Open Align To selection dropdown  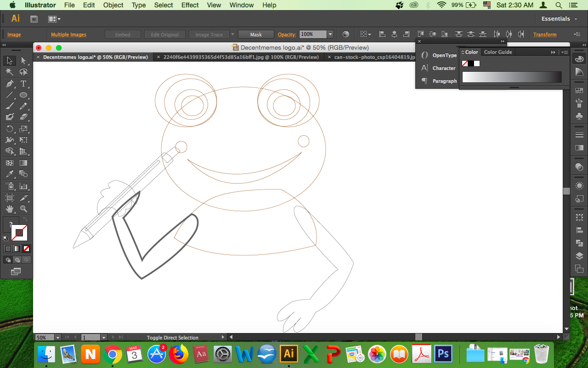click(366, 34)
